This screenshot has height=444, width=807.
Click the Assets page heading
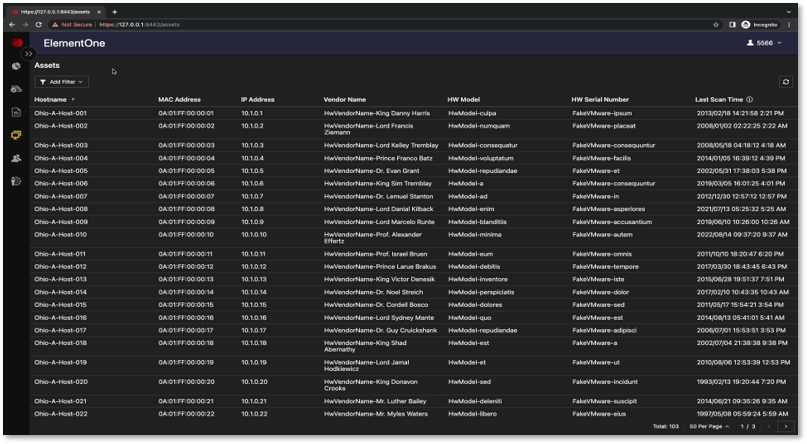click(x=47, y=65)
